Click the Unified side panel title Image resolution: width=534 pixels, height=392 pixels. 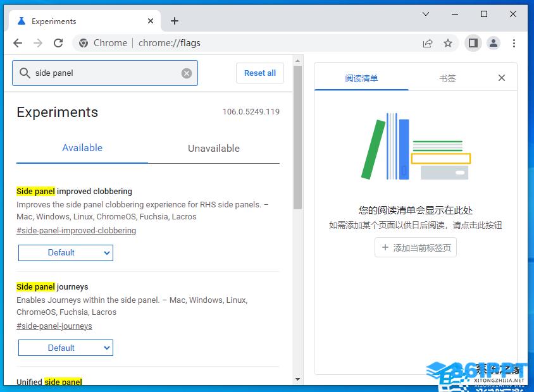tap(49, 382)
